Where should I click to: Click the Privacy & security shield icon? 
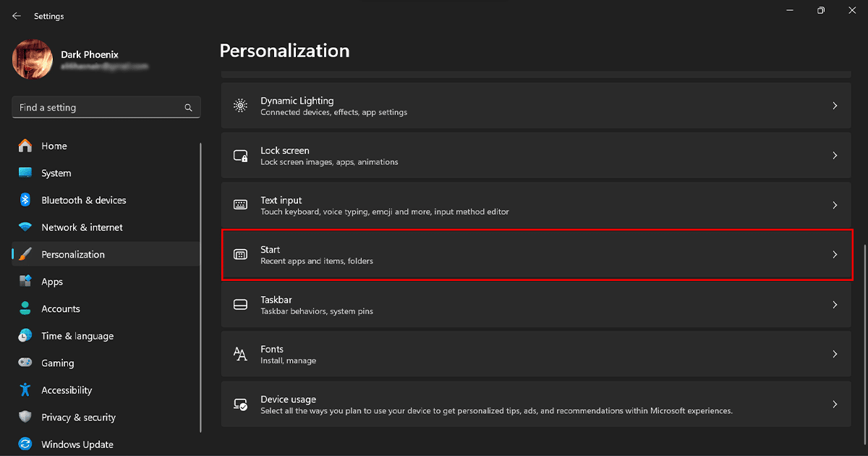pos(25,418)
